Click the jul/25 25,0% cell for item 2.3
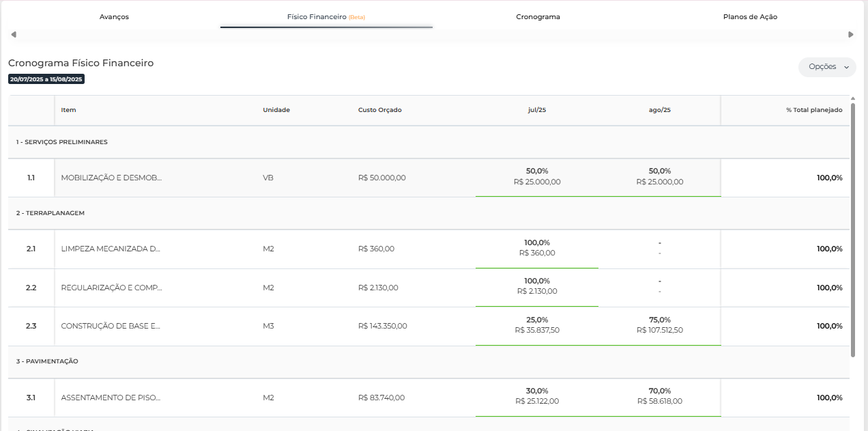The width and height of the screenshot is (868, 431). click(x=536, y=325)
